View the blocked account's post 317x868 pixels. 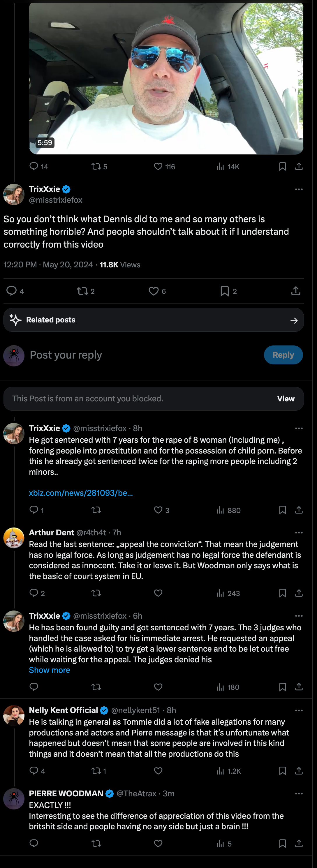tap(286, 399)
